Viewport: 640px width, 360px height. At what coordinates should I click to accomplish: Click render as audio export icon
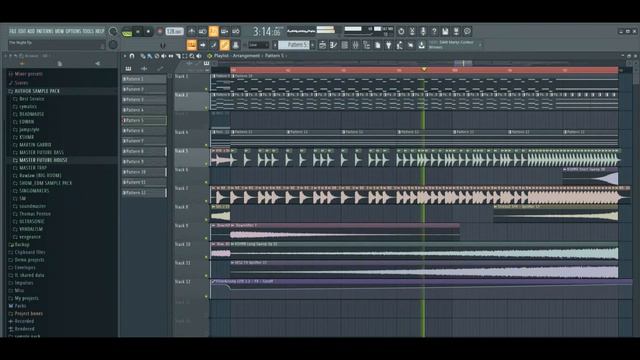pyautogui.click(x=456, y=31)
